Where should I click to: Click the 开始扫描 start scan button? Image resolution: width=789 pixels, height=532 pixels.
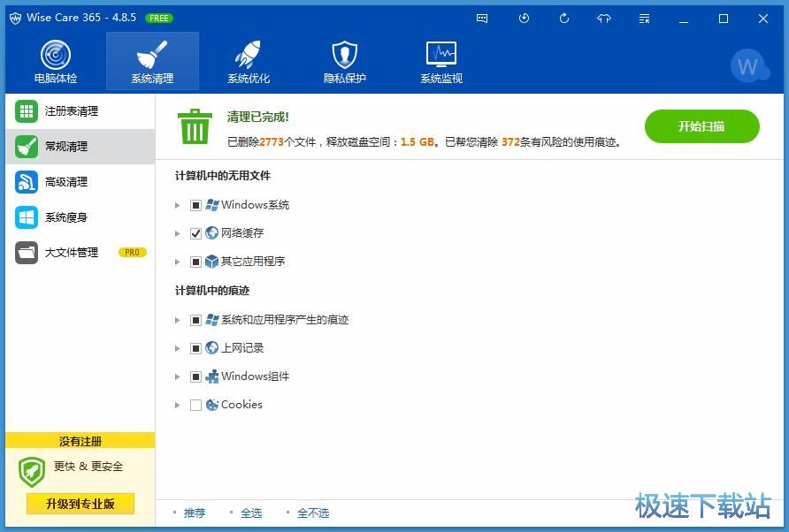[x=701, y=126]
